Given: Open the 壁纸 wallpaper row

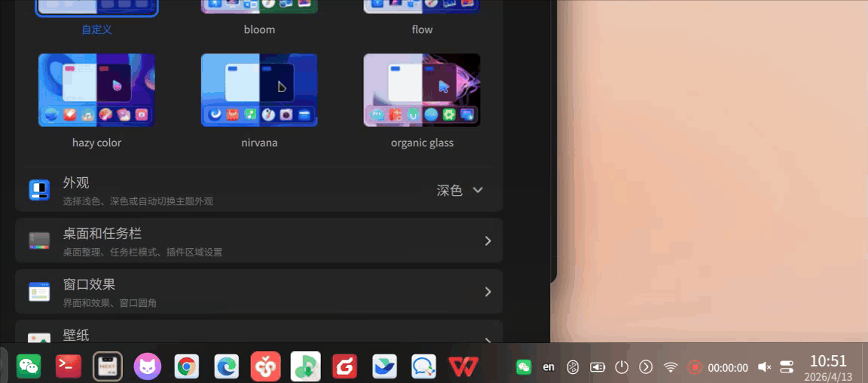Looking at the screenshot, I should point(258,332).
